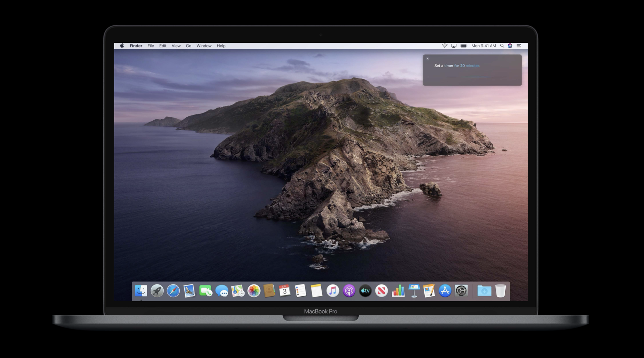Open the Keynote app
This screenshot has height=358, width=644.
tap(414, 291)
